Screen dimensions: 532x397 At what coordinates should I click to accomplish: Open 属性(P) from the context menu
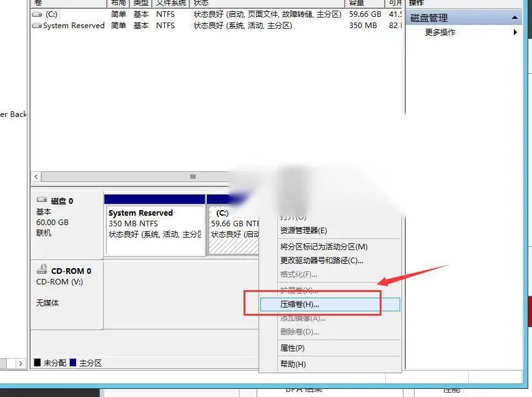(x=292, y=348)
